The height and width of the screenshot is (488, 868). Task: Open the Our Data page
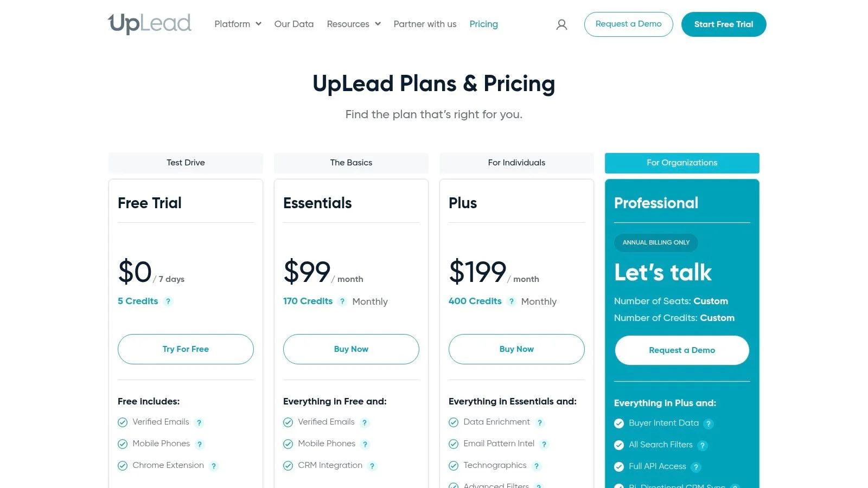tap(294, 24)
